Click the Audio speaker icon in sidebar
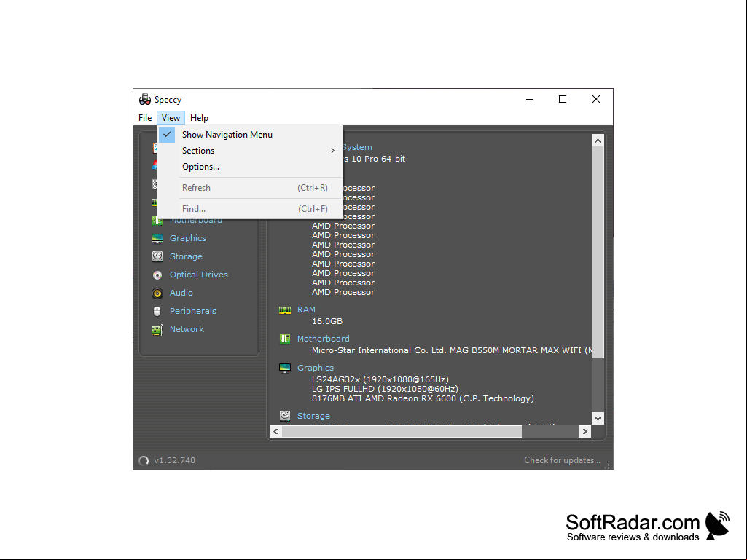This screenshot has height=560, width=747. pos(157,293)
